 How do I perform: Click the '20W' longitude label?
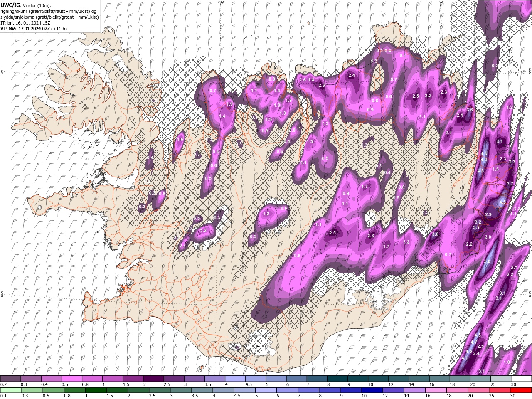221,2
